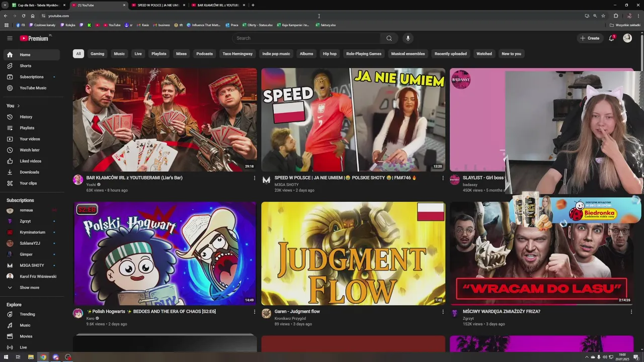
Task: Select the Taco Hemingway chip
Action: 237,54
